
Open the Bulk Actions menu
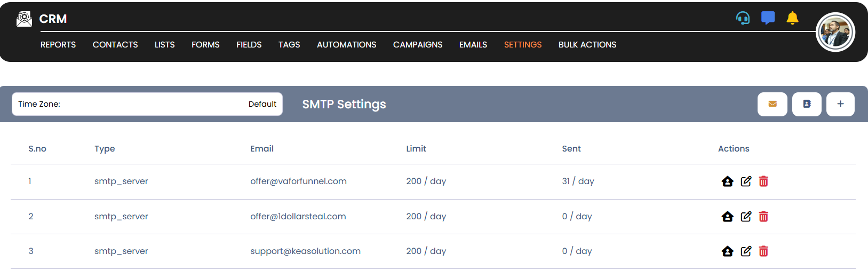[x=587, y=45]
